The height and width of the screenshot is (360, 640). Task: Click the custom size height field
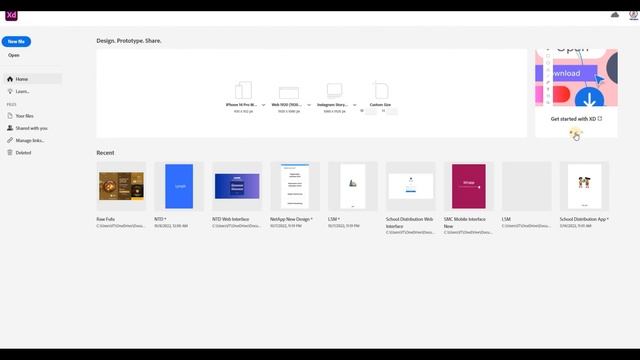[x=392, y=111]
